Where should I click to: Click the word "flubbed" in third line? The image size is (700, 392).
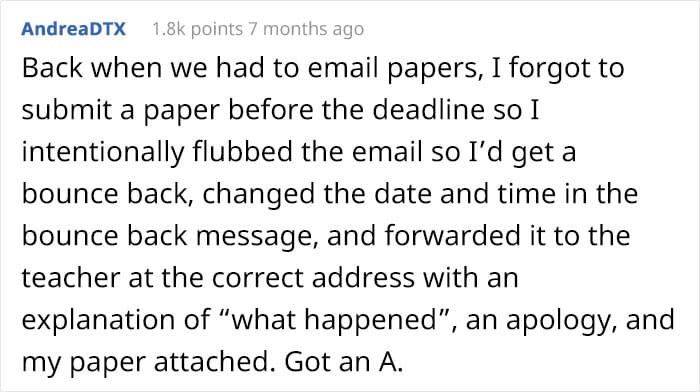pos(243,152)
